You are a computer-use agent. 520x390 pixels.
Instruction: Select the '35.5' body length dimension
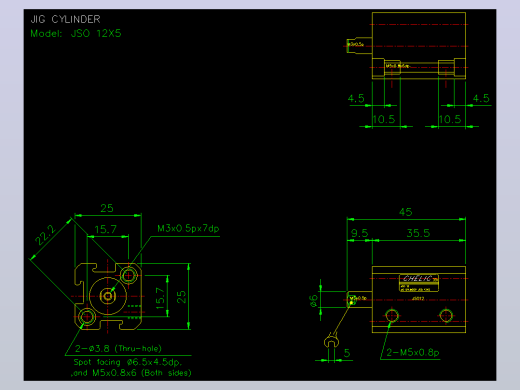click(418, 233)
